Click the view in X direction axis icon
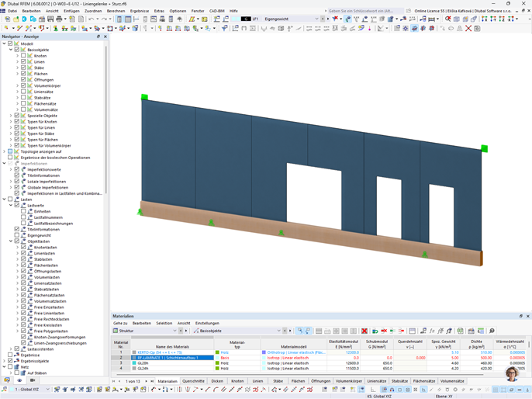This screenshot has height=399, width=532. [x=485, y=19]
